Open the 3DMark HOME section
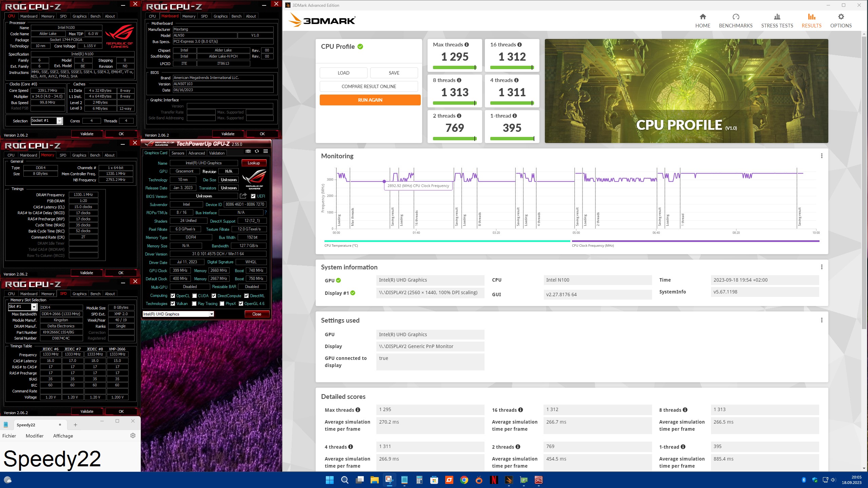The image size is (868, 488). 703,21
